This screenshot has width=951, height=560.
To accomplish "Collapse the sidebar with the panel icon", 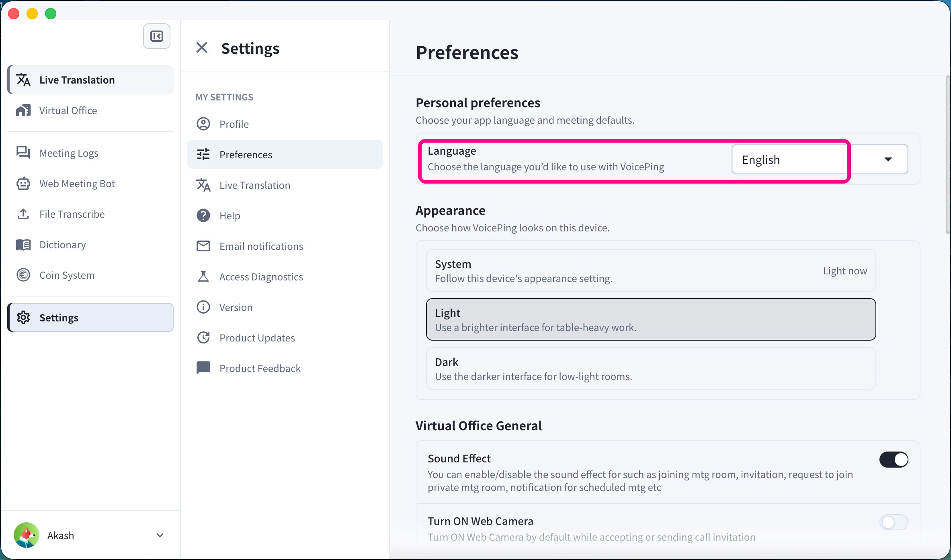I will coord(157,37).
